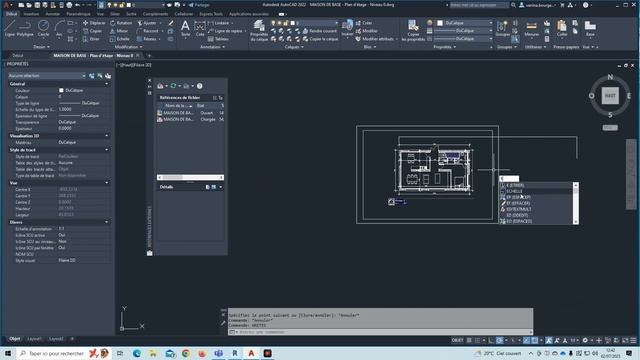This screenshot has height=360, width=640.
Task: Collapse the Visualisation 3D section
Action: pyautogui.click(x=107, y=136)
